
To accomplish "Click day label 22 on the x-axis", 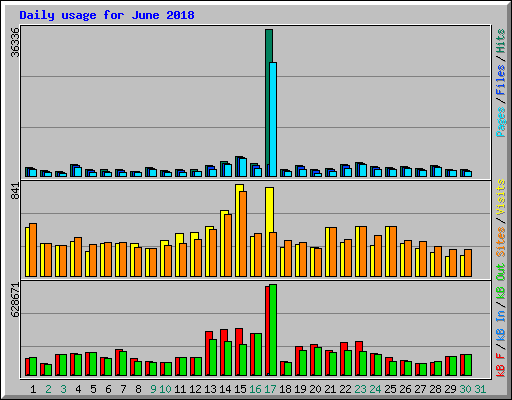I will pyautogui.click(x=345, y=389).
